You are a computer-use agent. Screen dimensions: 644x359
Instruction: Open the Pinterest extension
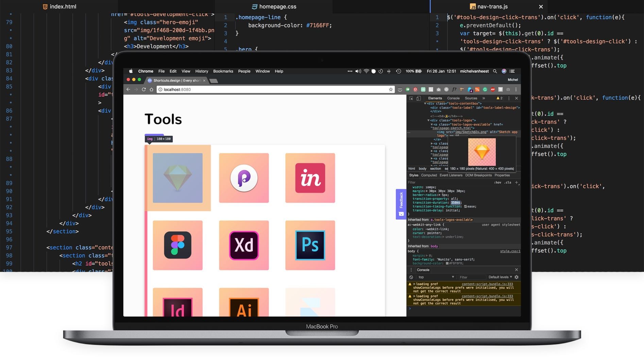click(416, 89)
